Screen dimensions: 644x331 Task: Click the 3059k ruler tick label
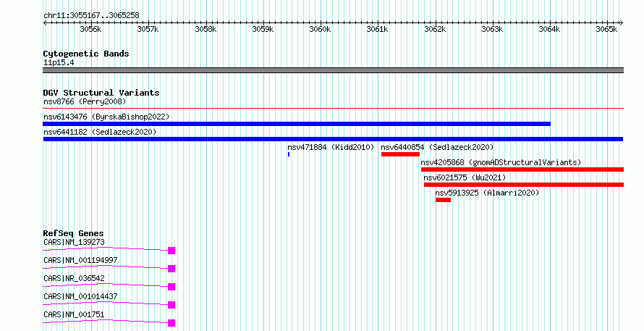(x=263, y=29)
